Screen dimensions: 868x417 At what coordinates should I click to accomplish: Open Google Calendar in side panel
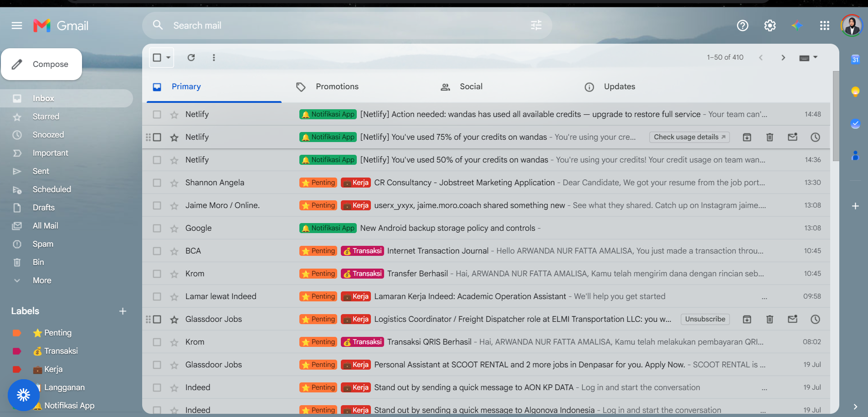tap(855, 59)
